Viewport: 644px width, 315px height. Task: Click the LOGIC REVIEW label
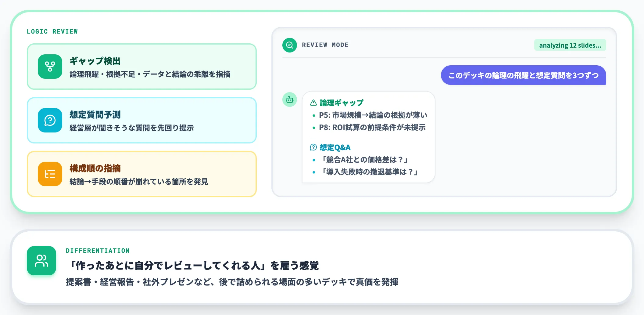point(52,31)
